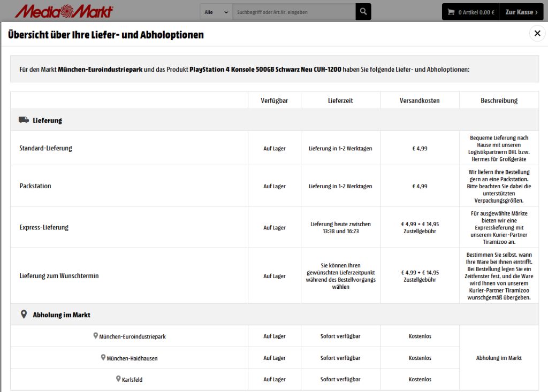Click 'Sofort verfügbar' in München-Haidhausen row
Image resolution: width=548 pixels, height=392 pixels.
(x=340, y=358)
